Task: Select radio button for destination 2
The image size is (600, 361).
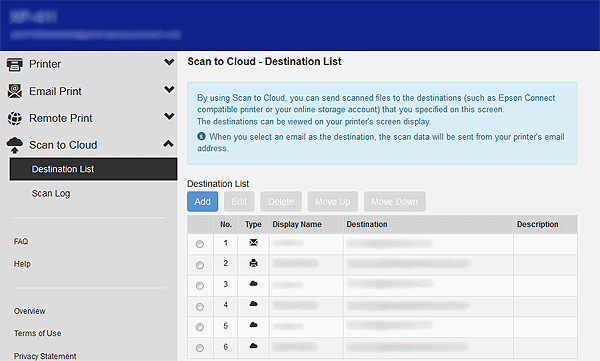Action: 200,265
